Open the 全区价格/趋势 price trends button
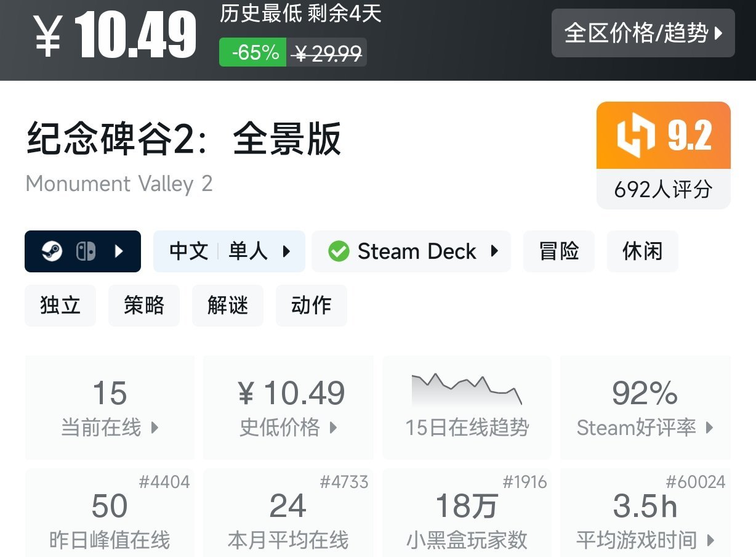756x557 pixels. (x=643, y=33)
